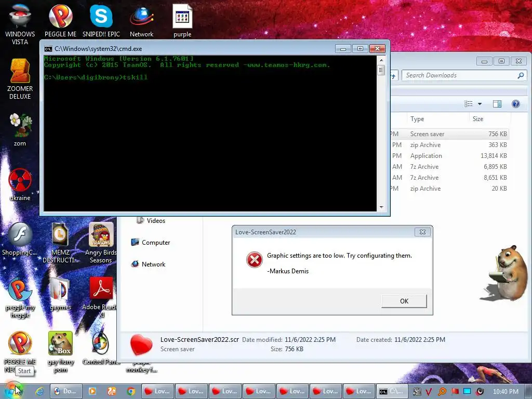Switch to the cmd.exe taskbar button

(392, 391)
